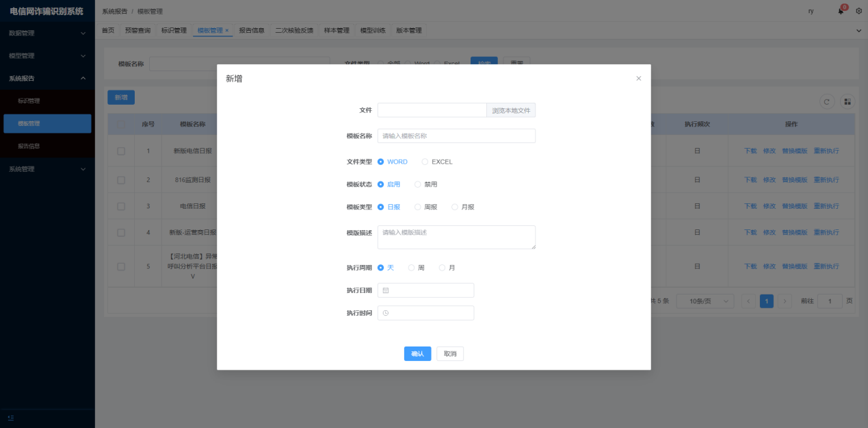Screen dimensions: 868x428
Task: Collapse the sidebar using bottom-left icon
Action: pyautogui.click(x=10, y=418)
